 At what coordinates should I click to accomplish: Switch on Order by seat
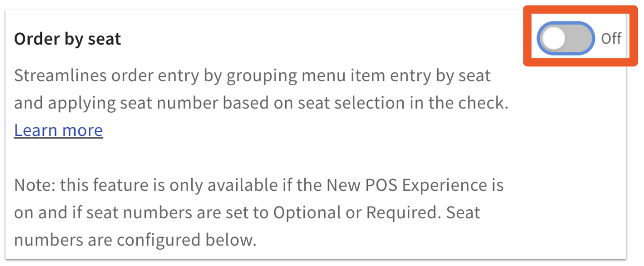(566, 38)
